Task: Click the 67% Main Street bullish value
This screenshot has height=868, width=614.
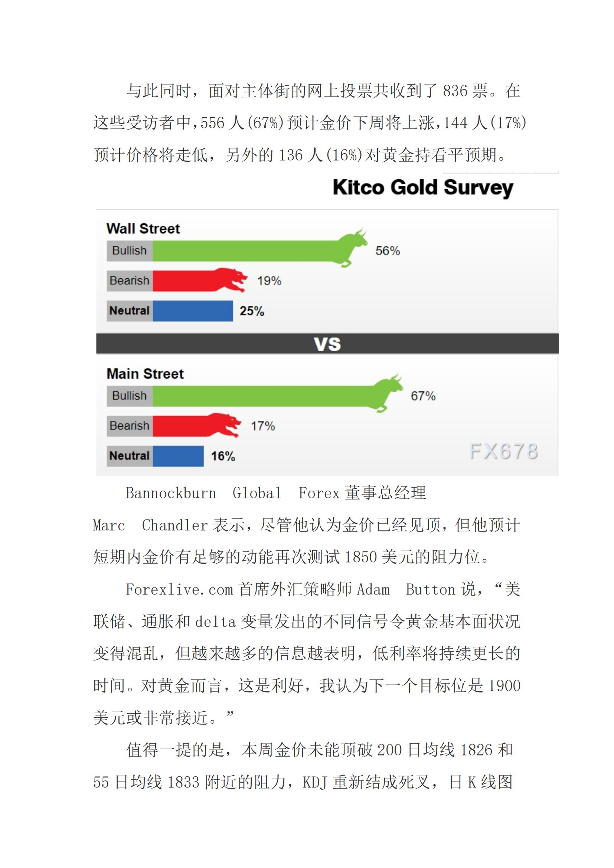Action: point(423,396)
